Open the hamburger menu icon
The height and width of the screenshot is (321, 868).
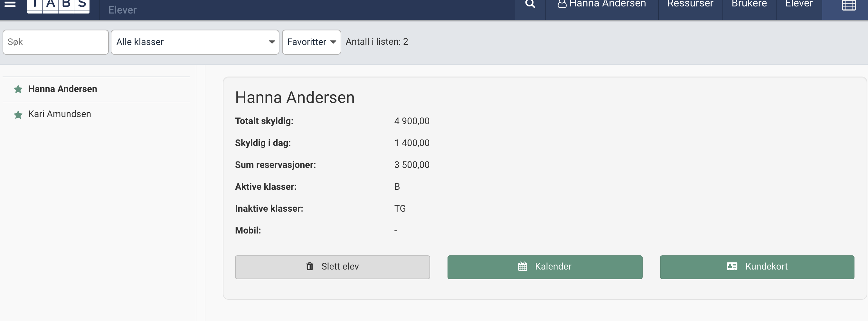click(10, 5)
